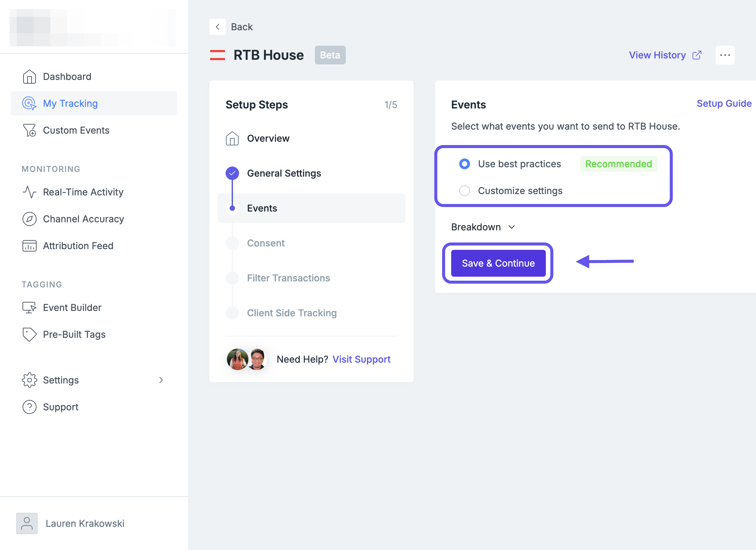This screenshot has width=756, height=550.
Task: Click the Pre-Built Tags tag icon
Action: [x=30, y=334]
